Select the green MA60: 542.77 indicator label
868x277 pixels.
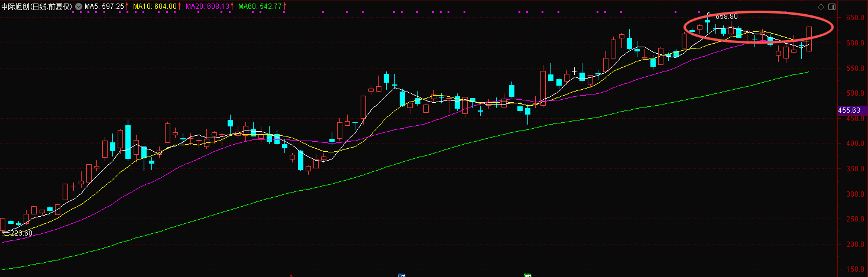(261, 6)
